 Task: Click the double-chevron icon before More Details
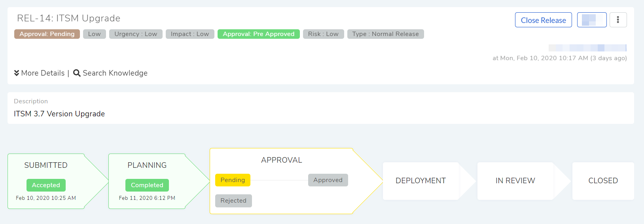[x=17, y=73]
